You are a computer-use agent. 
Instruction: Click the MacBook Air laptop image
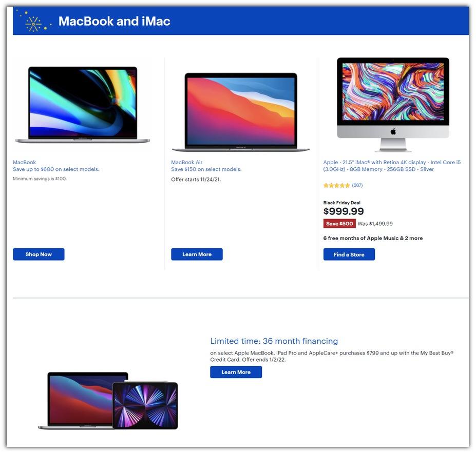coord(241,112)
